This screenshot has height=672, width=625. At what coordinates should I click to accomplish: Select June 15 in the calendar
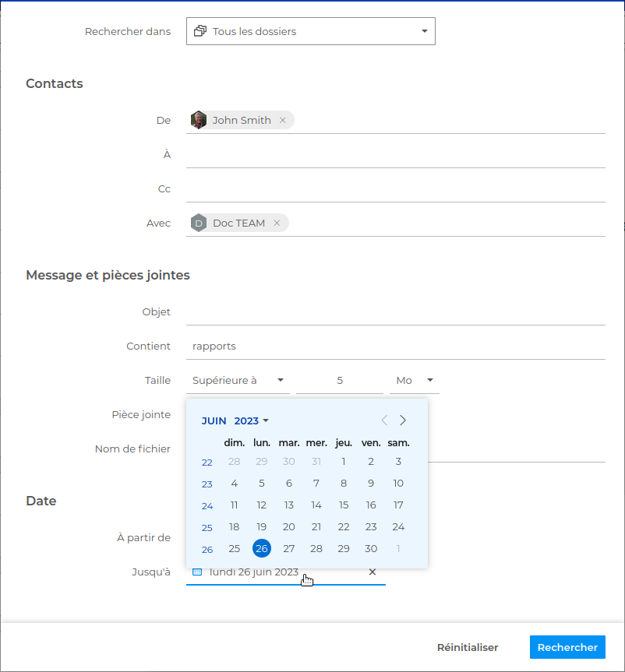click(x=344, y=505)
